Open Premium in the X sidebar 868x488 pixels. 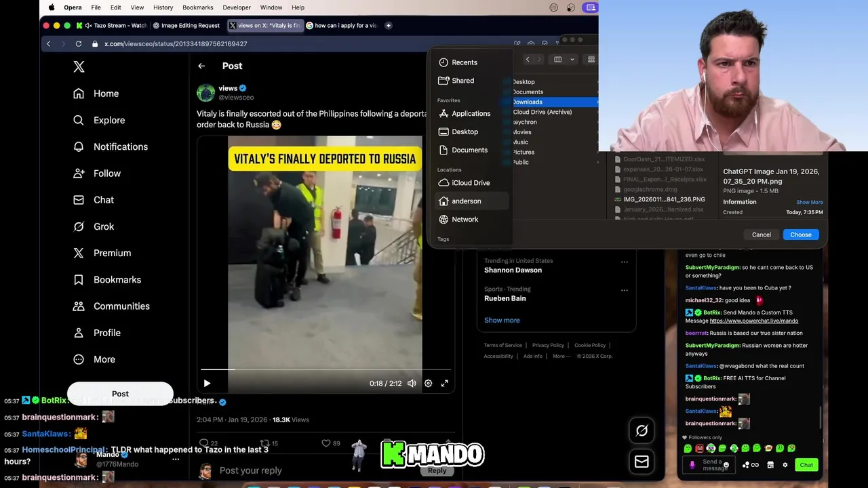pos(102,253)
